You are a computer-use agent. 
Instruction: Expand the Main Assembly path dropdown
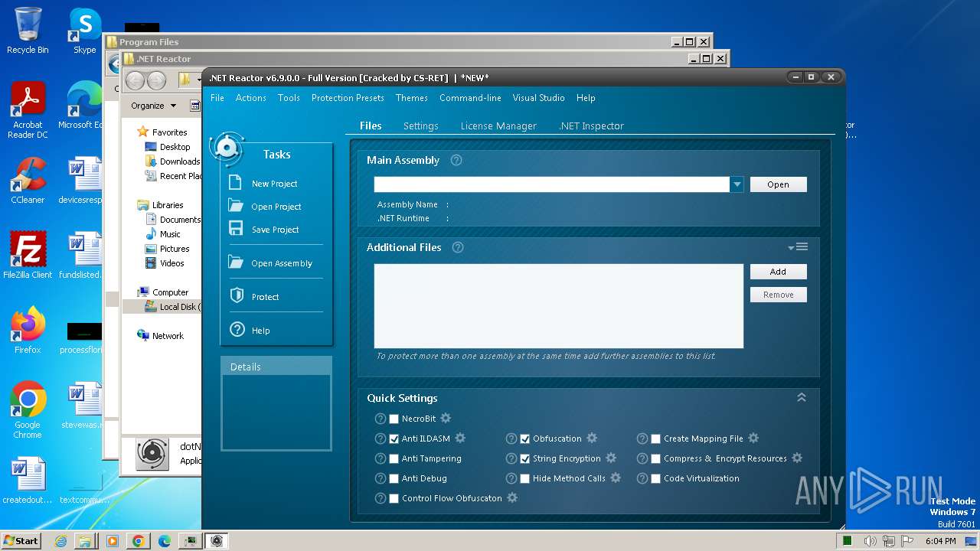(737, 184)
